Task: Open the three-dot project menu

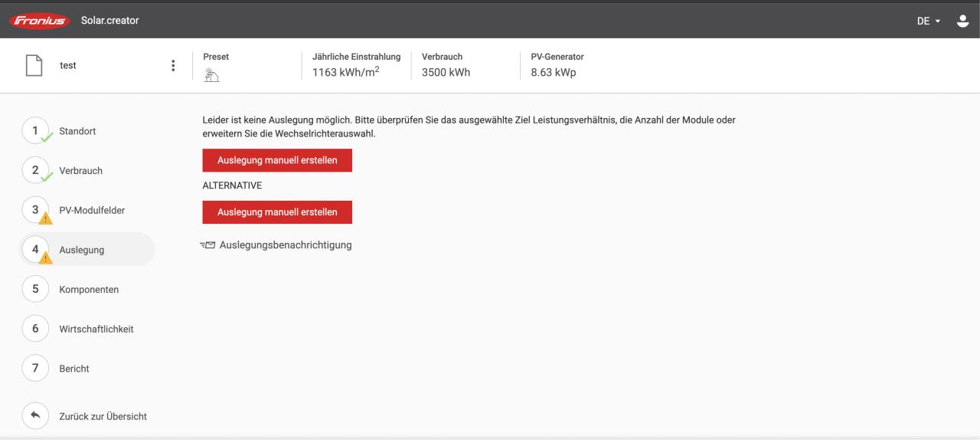Action: 173,66
